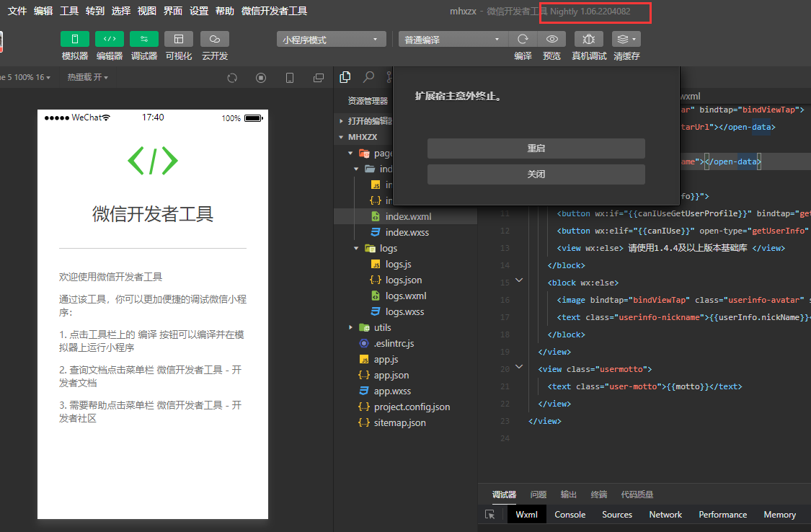Open the 热重载 开 dropdown
This screenshot has height=532, width=811.
coord(87,78)
